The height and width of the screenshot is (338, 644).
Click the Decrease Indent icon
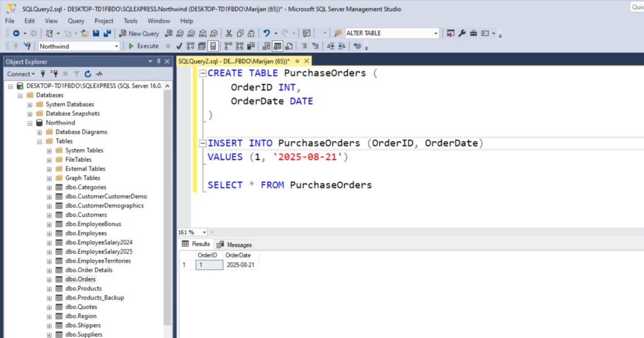tap(331, 46)
